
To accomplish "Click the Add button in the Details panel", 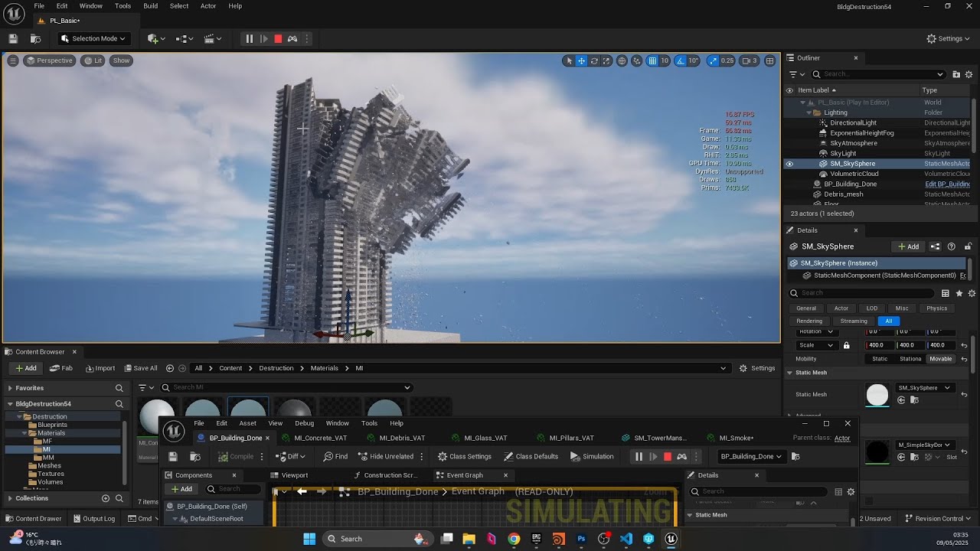I will [909, 246].
